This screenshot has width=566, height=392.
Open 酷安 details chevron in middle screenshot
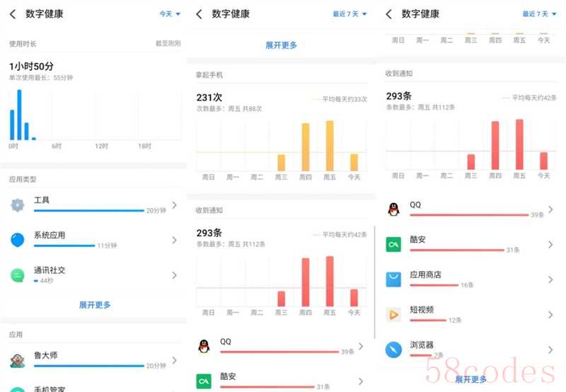coord(361,381)
